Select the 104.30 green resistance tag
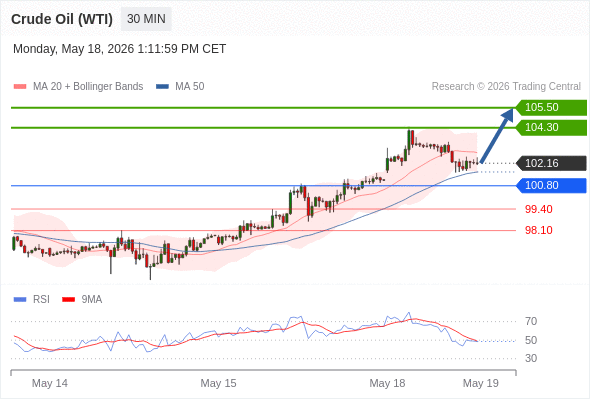This screenshot has height=400, width=590. 551,128
